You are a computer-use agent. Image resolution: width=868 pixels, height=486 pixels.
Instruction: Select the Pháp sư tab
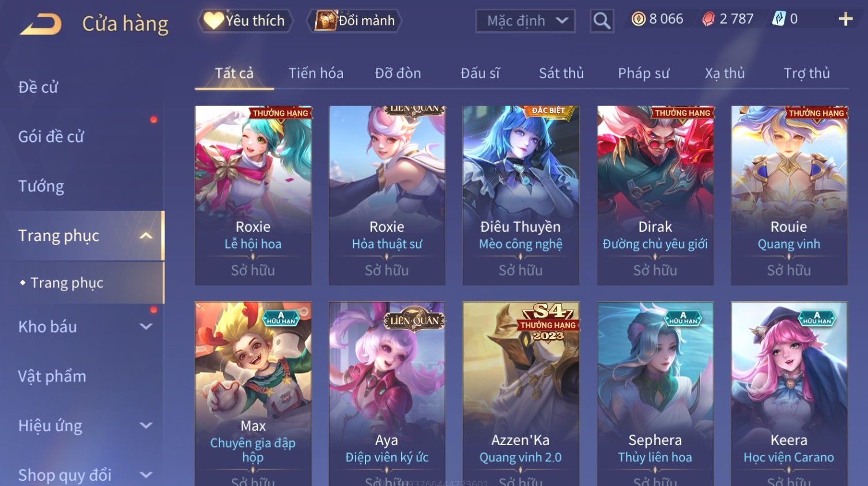[x=644, y=73]
